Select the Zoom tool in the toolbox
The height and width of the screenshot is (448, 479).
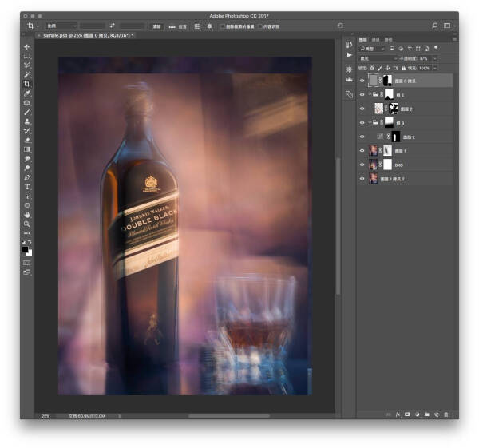tap(27, 224)
